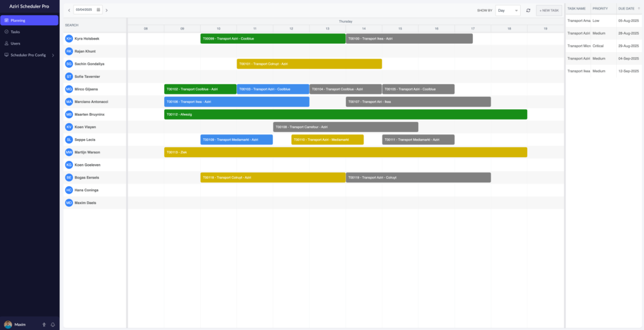Click the MA avatar for Marciano Antonacci
The image size is (644, 330).
click(69, 102)
